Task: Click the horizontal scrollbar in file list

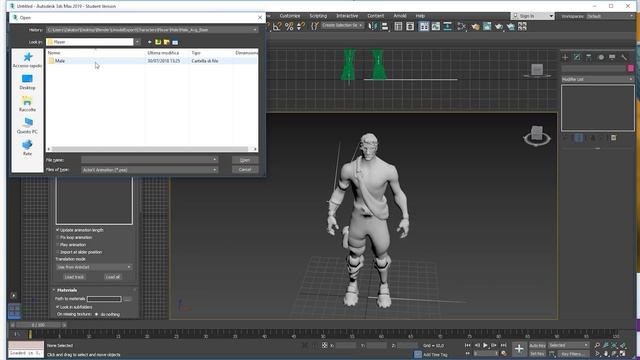Action: tap(149, 149)
